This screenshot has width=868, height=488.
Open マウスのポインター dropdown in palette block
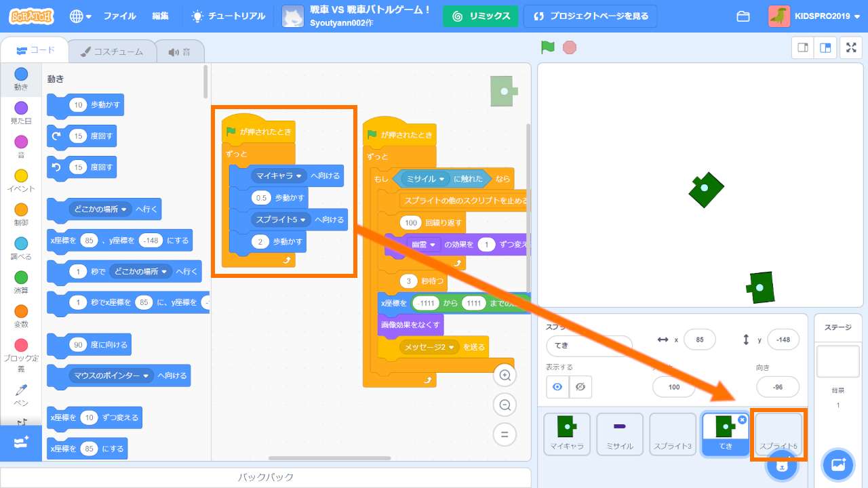tap(144, 375)
